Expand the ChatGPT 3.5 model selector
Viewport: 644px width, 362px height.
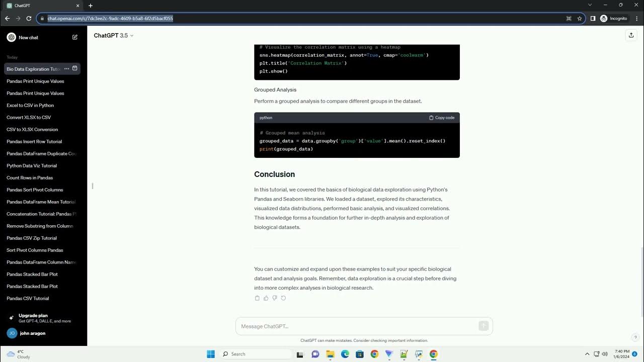pyautogui.click(x=114, y=35)
